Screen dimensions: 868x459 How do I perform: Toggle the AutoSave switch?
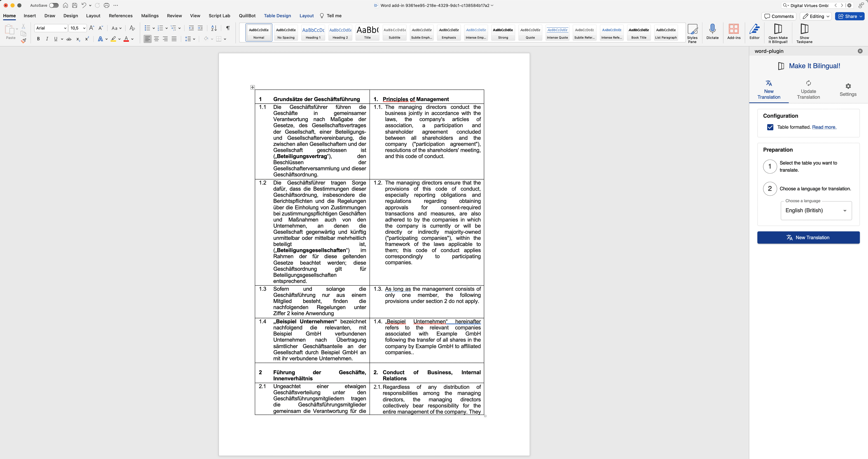coord(54,5)
